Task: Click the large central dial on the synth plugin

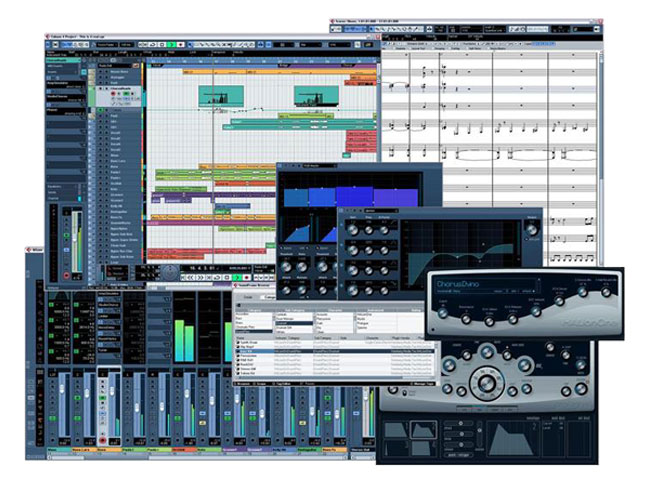Action: [487, 383]
